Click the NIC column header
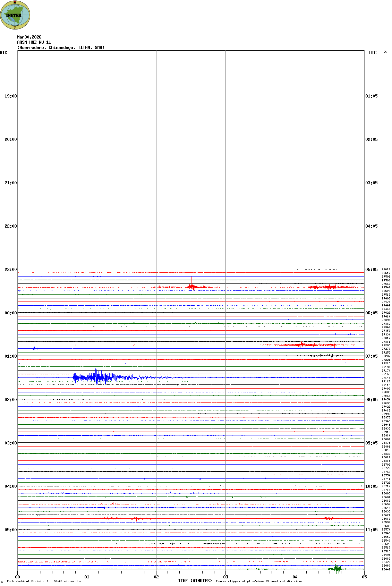This screenshot has width=392, height=586. (3, 53)
